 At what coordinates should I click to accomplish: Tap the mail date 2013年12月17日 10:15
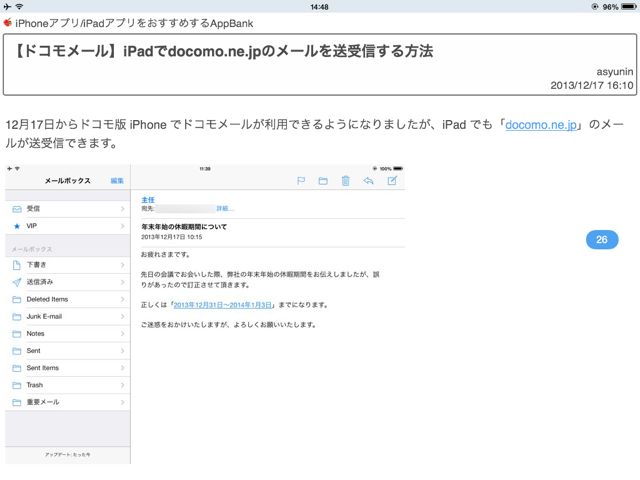pyautogui.click(x=171, y=237)
